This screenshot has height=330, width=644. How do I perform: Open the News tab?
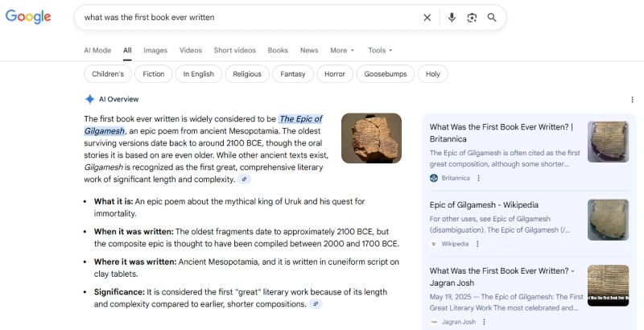coord(309,50)
